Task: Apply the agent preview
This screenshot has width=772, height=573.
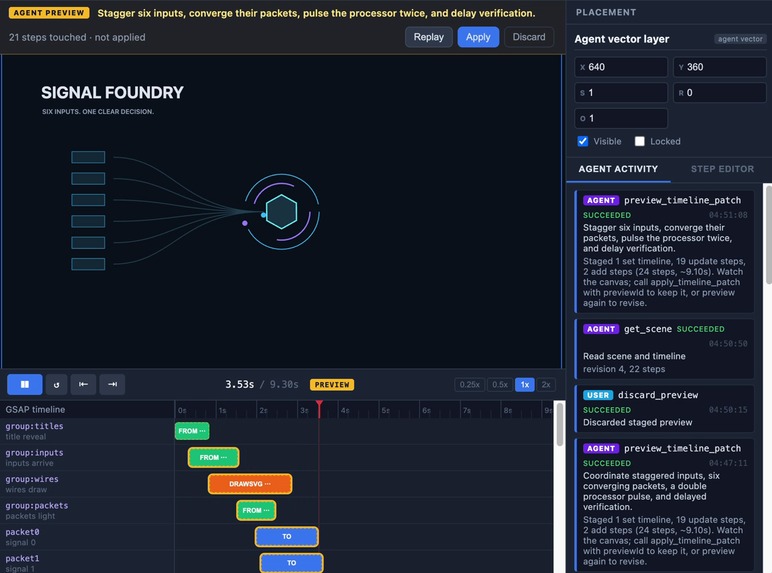Action: click(x=478, y=37)
